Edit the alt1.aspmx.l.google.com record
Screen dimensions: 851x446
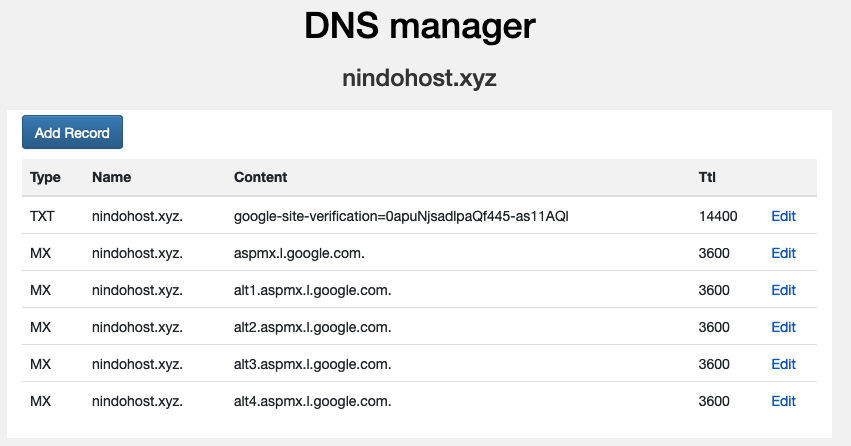click(783, 290)
